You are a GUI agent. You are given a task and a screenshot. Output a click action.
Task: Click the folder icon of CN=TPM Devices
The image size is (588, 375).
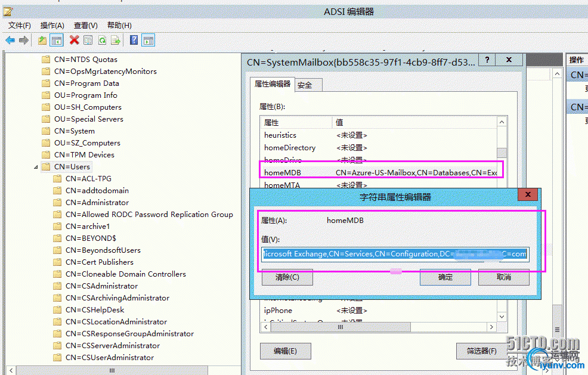[46, 154]
